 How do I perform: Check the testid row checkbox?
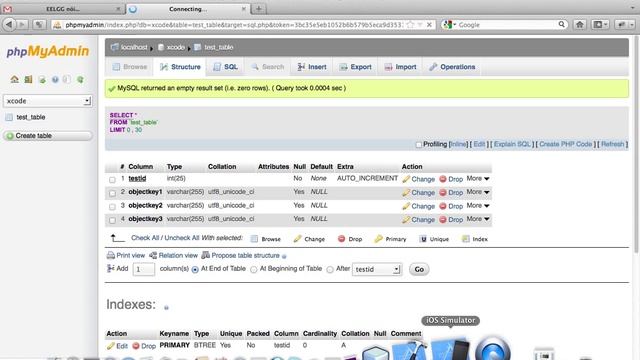(112, 180)
